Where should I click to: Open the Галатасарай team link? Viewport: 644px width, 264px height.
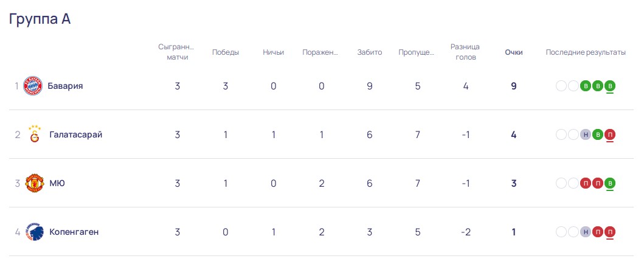pos(76,134)
